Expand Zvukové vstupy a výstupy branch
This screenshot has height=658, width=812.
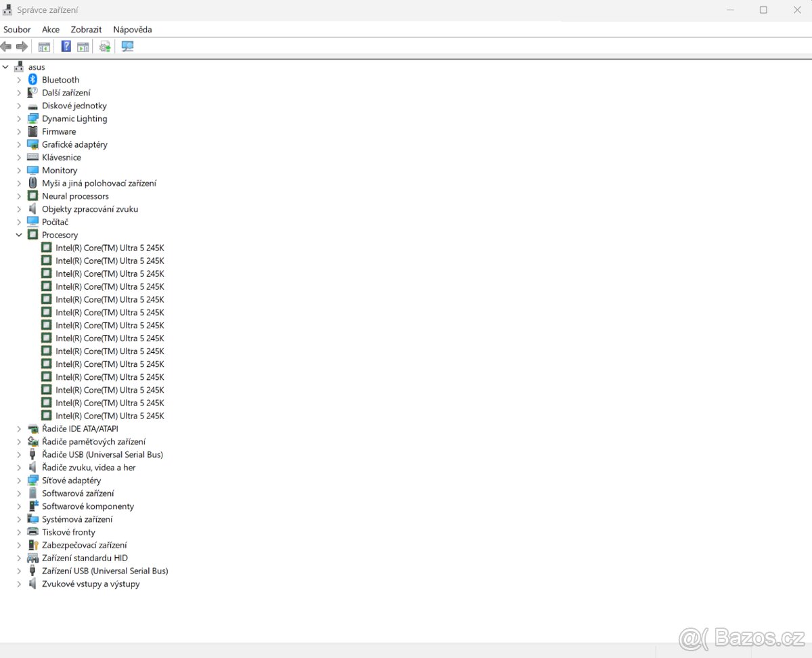point(19,584)
